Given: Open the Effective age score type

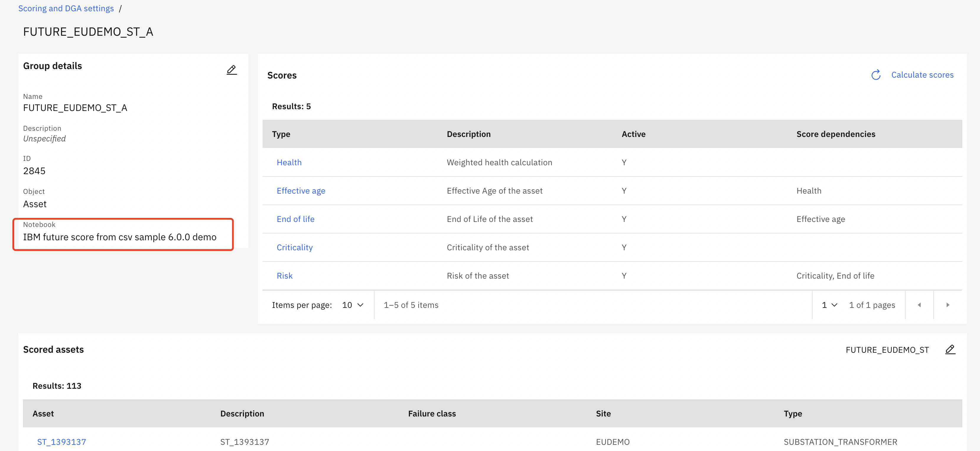Looking at the screenshot, I should (301, 191).
